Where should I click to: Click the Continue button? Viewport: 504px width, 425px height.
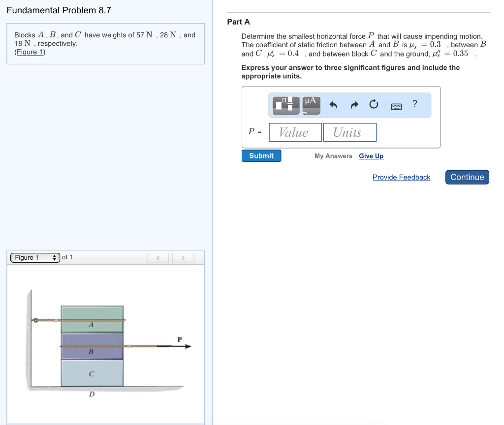coord(467,177)
